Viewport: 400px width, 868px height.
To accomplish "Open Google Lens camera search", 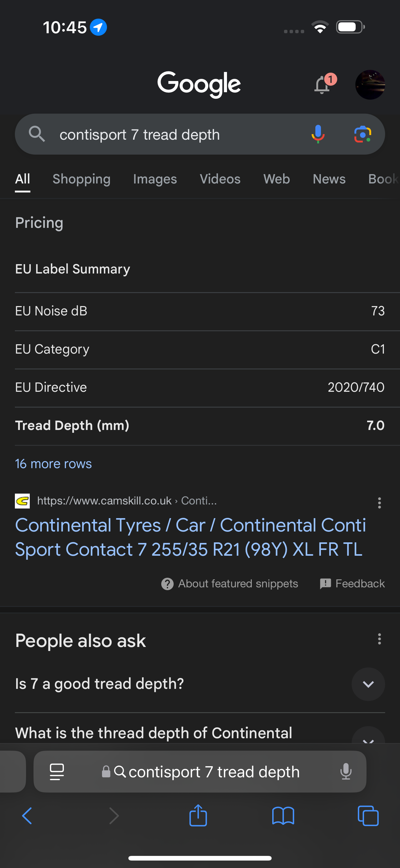I will (362, 134).
